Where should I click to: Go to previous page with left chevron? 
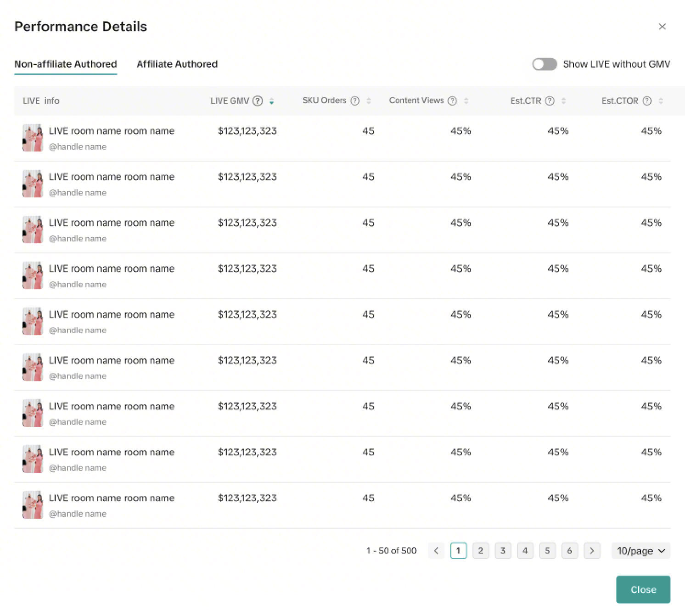point(436,551)
